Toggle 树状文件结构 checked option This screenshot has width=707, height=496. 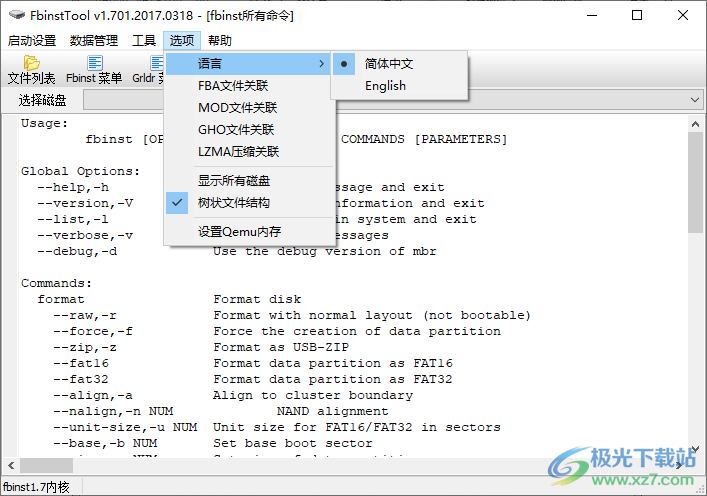click(250, 203)
